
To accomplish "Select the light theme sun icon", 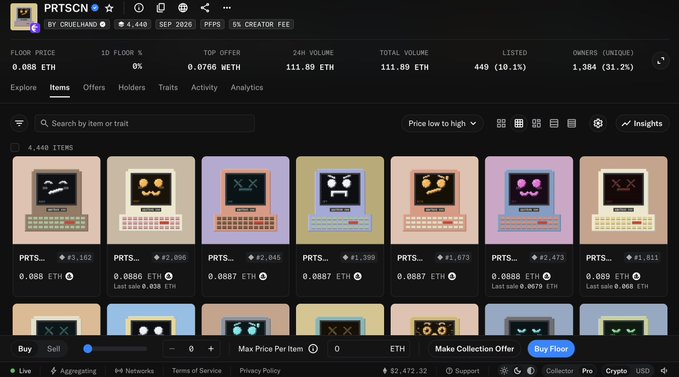I will [504, 371].
